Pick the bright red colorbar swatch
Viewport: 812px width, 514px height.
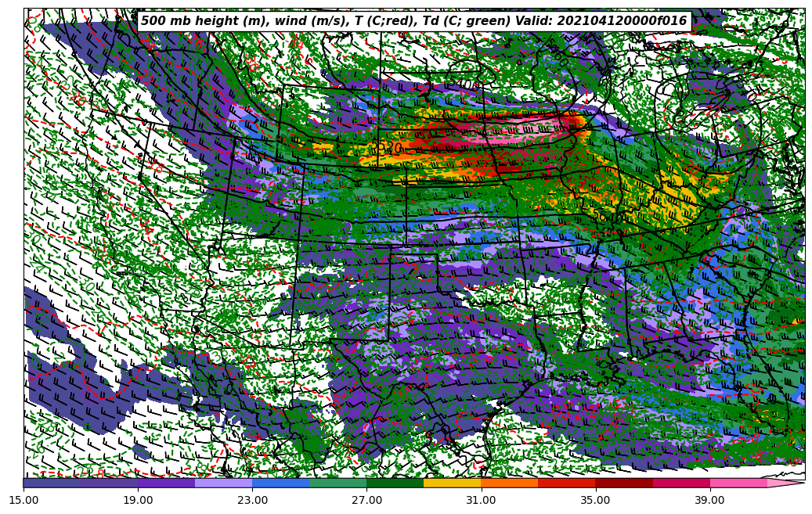coord(566,483)
